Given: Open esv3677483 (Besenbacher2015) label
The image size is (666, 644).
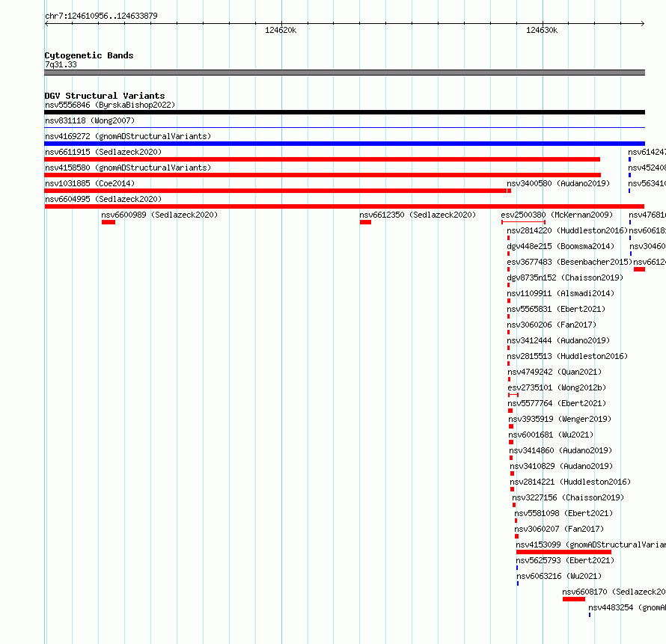Looking at the screenshot, I should click(569, 262).
